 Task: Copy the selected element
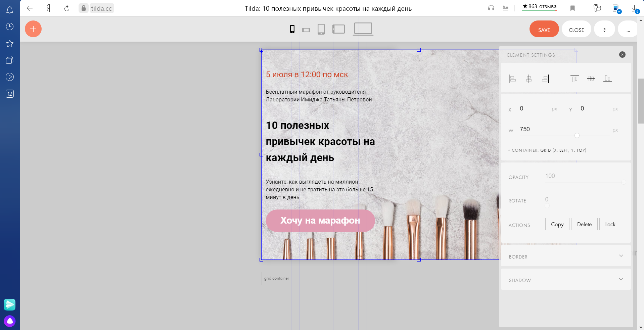tap(557, 224)
